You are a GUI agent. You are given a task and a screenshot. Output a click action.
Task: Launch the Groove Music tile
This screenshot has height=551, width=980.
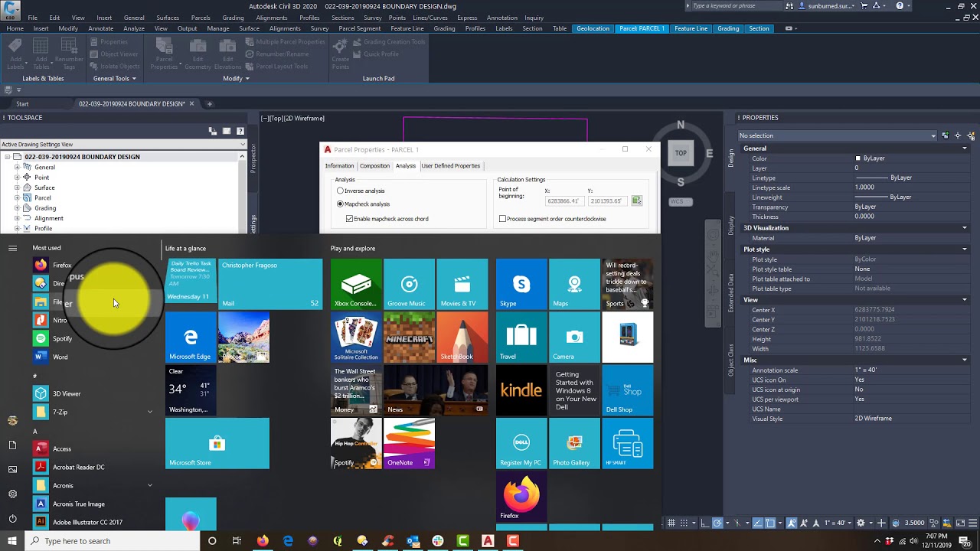click(x=409, y=284)
